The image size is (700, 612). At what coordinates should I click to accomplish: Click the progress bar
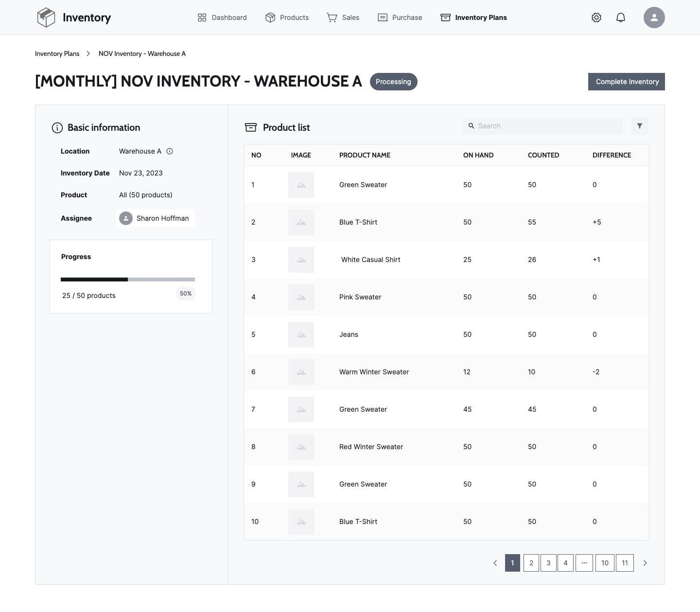pyautogui.click(x=128, y=280)
